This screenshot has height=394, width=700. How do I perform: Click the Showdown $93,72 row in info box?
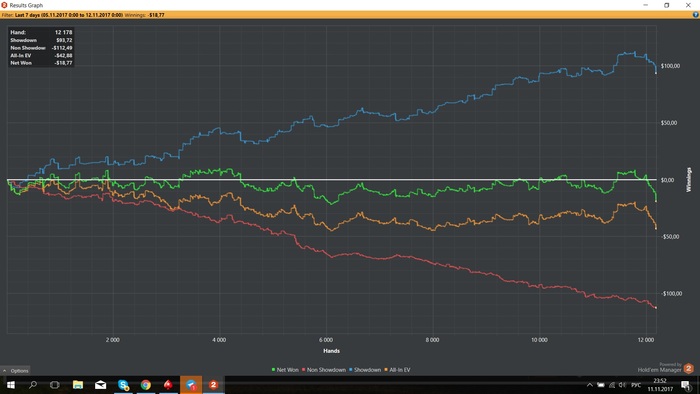click(x=41, y=40)
